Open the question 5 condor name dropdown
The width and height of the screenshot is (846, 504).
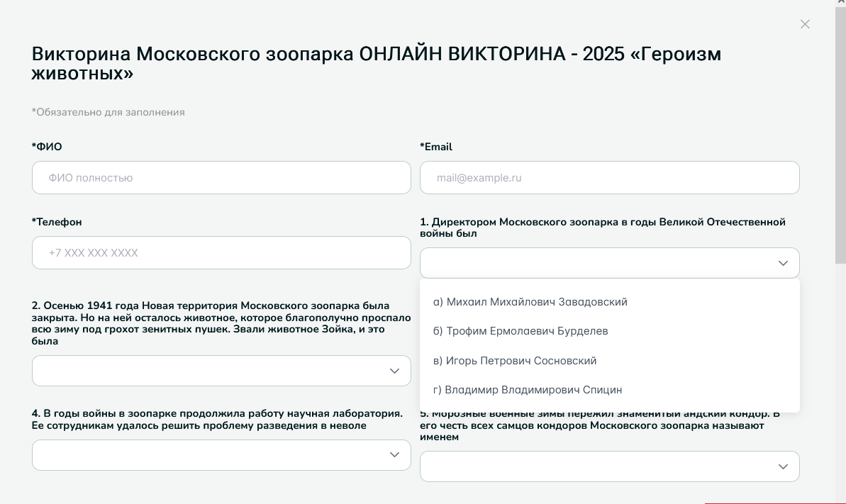click(x=610, y=466)
